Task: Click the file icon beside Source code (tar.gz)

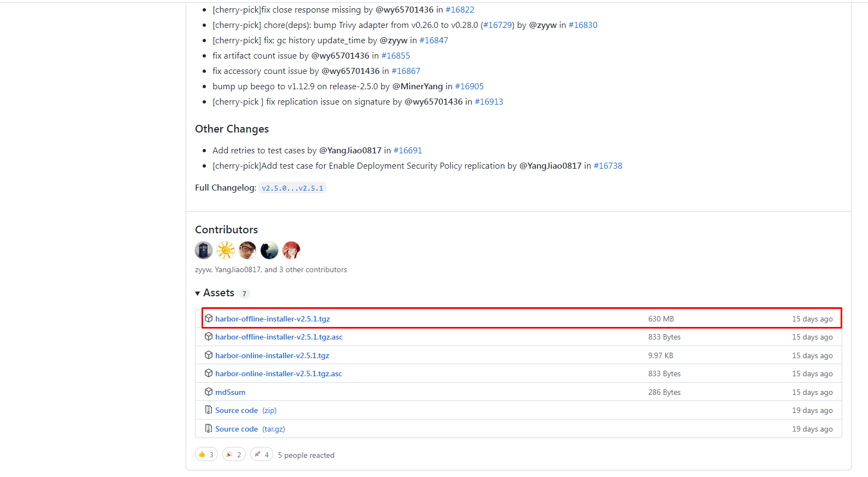Action: pyautogui.click(x=209, y=429)
